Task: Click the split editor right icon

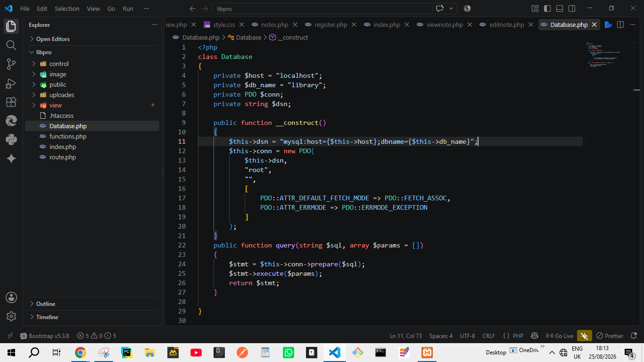Action: pos(620,25)
